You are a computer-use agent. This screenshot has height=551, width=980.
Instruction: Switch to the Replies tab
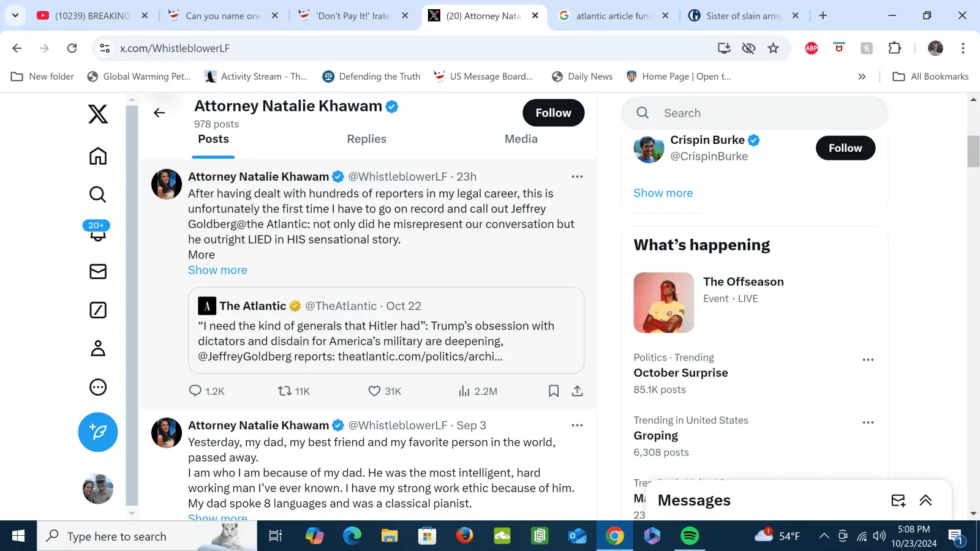pyautogui.click(x=366, y=139)
